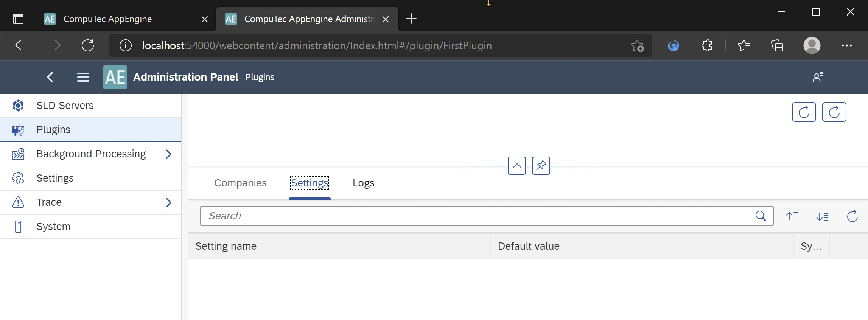The width and height of the screenshot is (868, 320).
Task: Open the sort settings icon
Action: pyautogui.click(x=822, y=216)
